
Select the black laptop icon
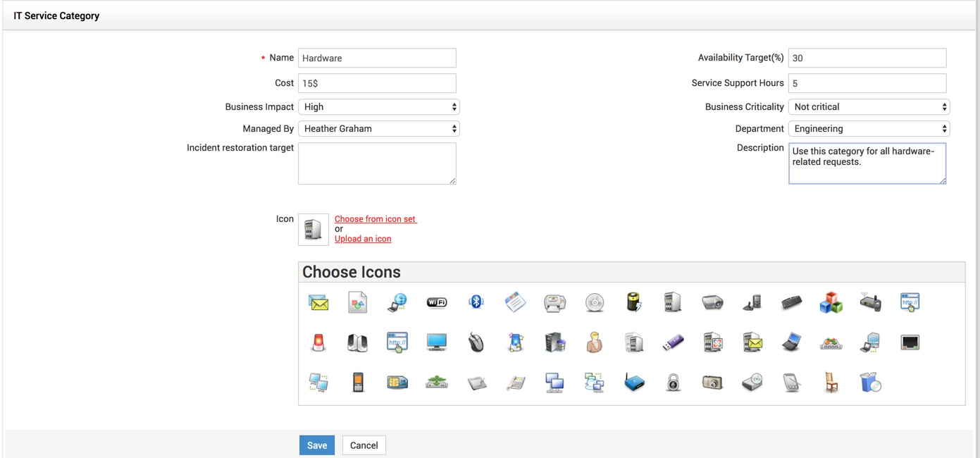(792, 342)
